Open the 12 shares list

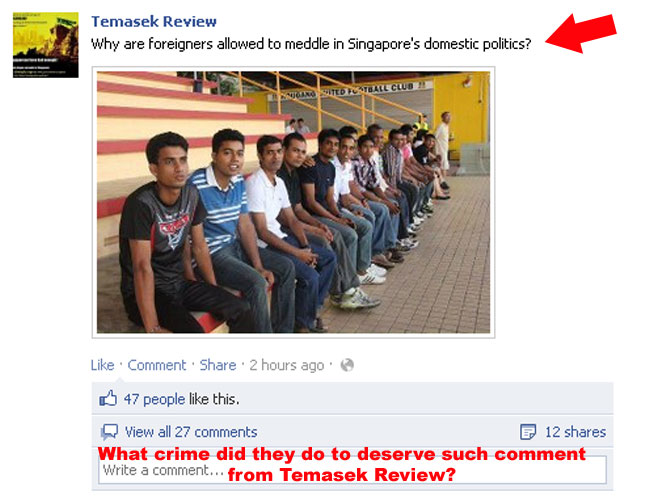pyautogui.click(x=575, y=432)
